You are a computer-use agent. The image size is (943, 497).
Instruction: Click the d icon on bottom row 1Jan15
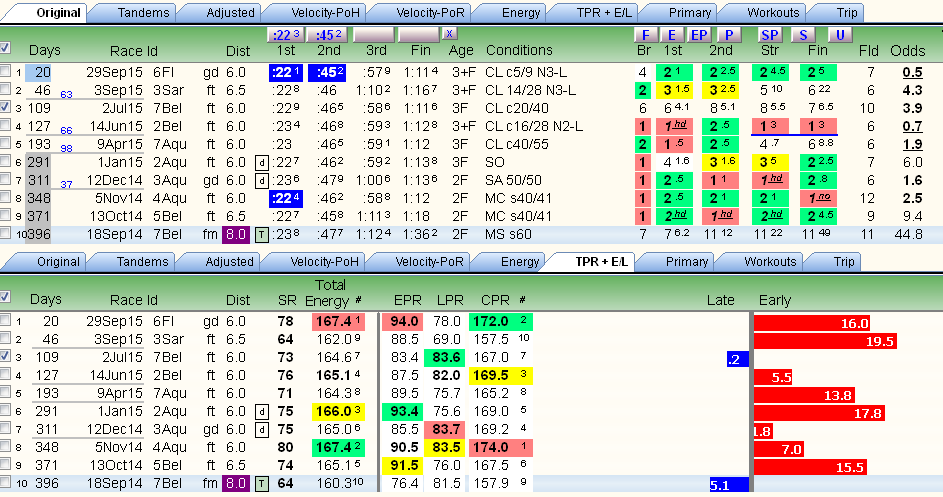pyautogui.click(x=262, y=412)
